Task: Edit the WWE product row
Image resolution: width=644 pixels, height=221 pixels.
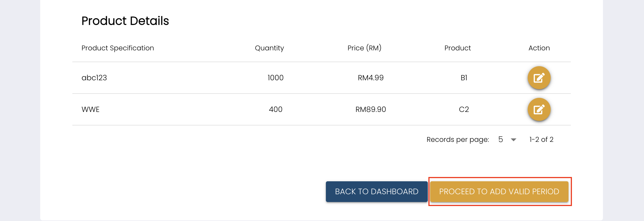Action: click(x=539, y=109)
